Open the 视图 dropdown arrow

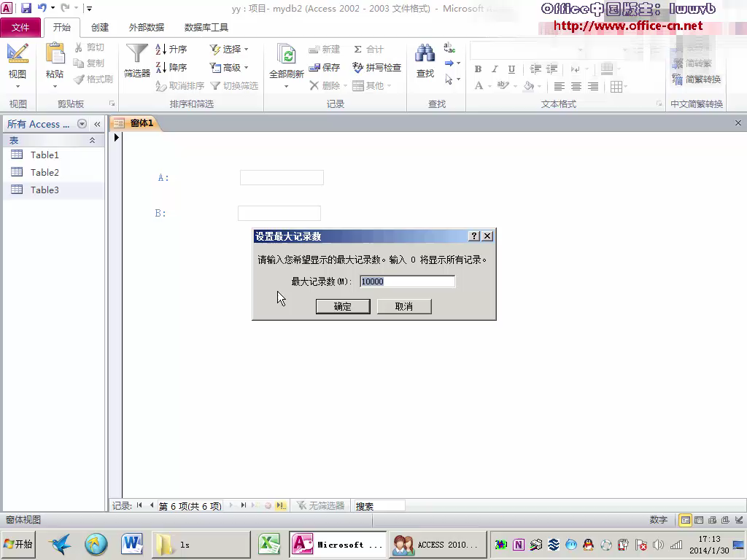[18, 86]
